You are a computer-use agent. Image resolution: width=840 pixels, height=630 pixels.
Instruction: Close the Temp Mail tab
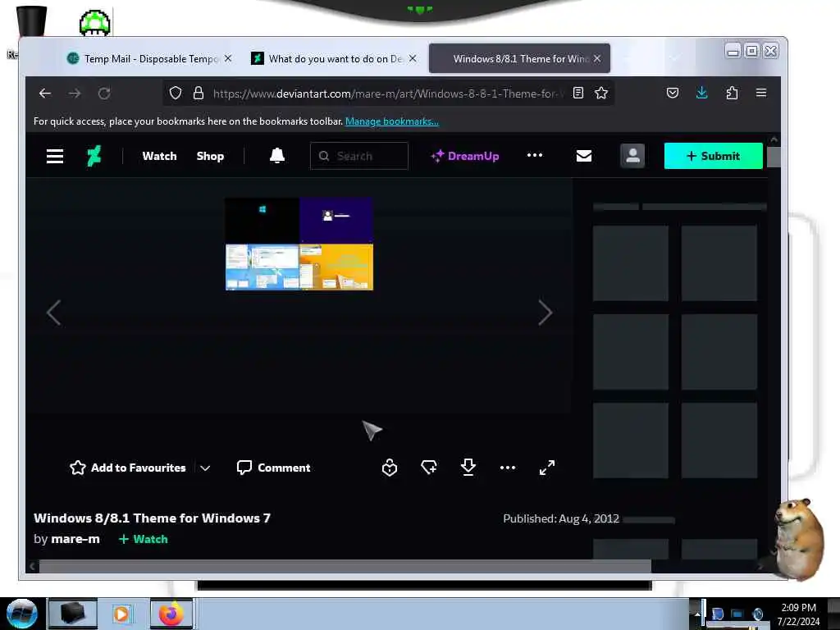coord(228,58)
